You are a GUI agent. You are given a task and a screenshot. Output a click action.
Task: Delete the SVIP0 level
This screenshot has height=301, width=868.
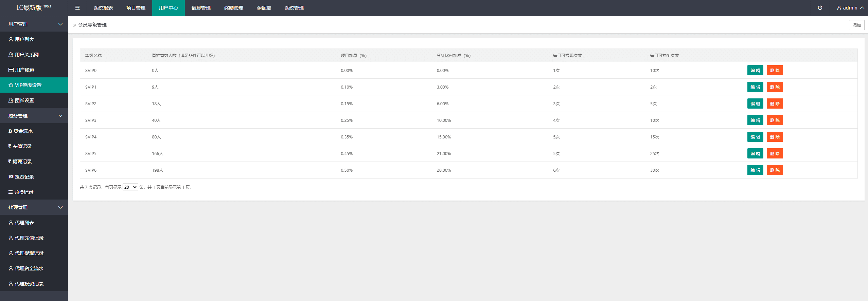pyautogui.click(x=775, y=70)
